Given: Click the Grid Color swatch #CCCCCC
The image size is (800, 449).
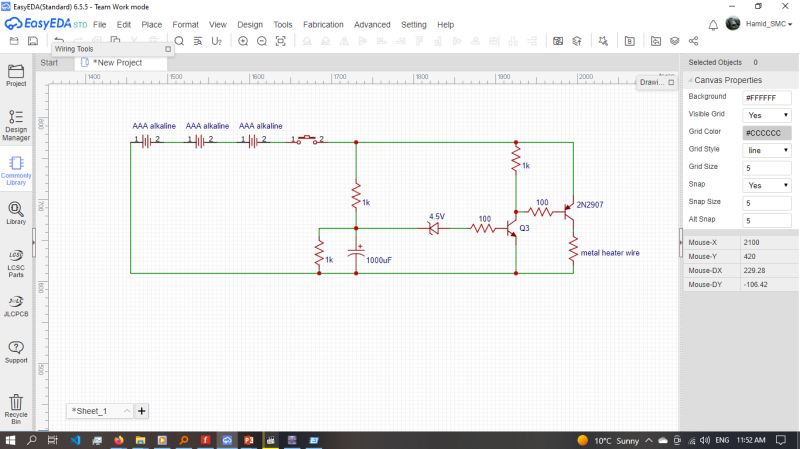Looking at the screenshot, I should point(767,133).
